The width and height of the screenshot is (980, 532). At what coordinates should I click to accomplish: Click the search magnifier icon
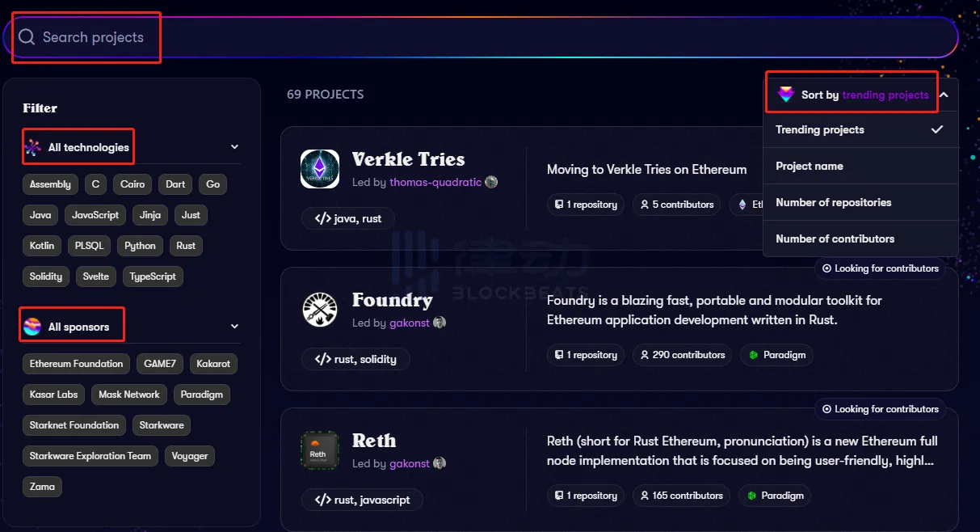click(x=27, y=37)
